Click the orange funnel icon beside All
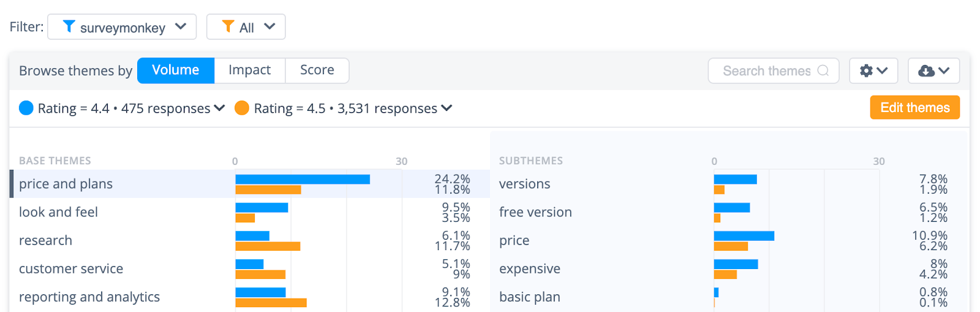The height and width of the screenshot is (312, 980). pos(228,26)
